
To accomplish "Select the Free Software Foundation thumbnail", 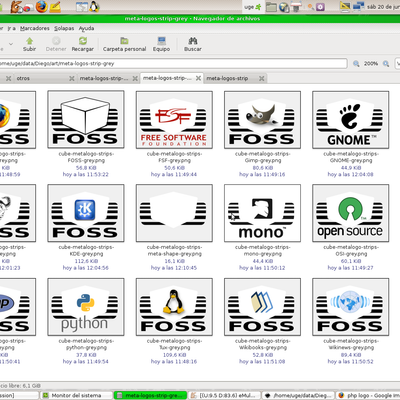I will 174,120.
